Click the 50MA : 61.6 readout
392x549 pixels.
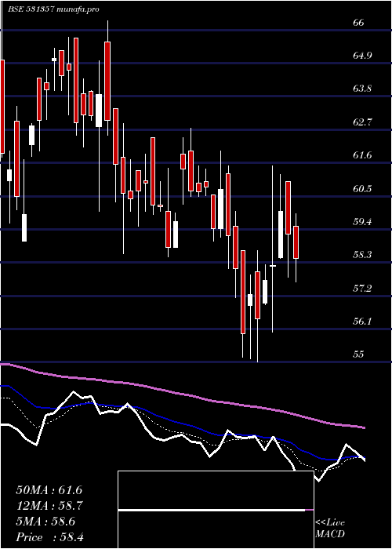point(49,490)
